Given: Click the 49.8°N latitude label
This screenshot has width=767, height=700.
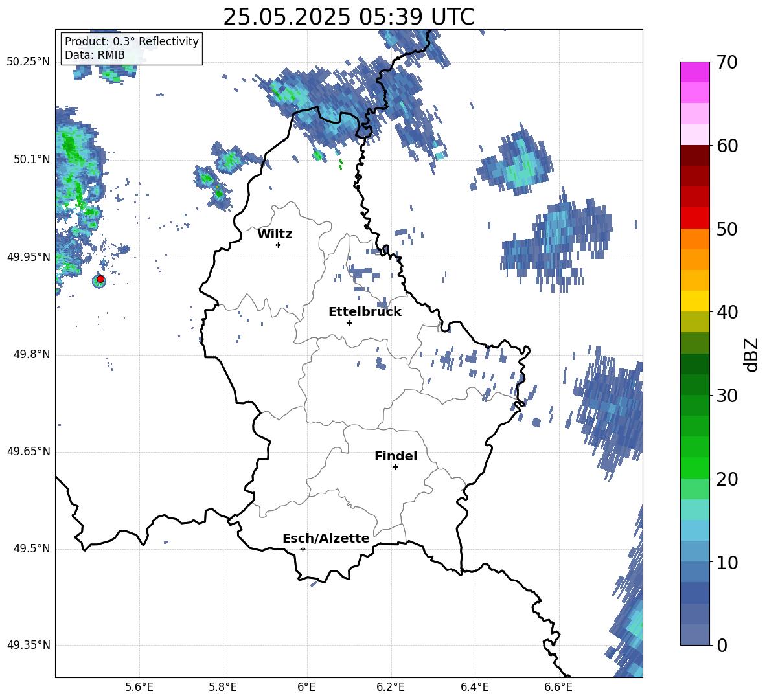Looking at the screenshot, I should [x=32, y=354].
